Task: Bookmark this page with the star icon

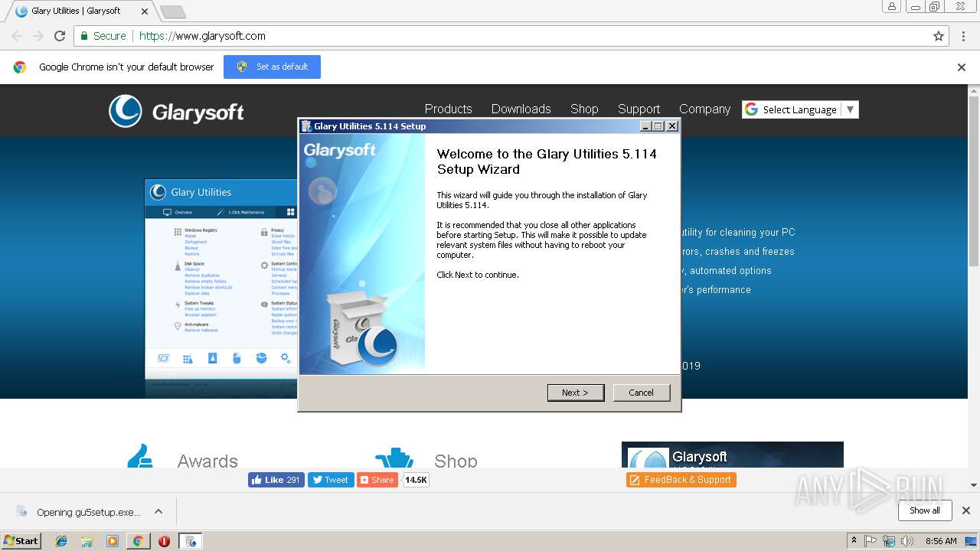Action: [939, 36]
